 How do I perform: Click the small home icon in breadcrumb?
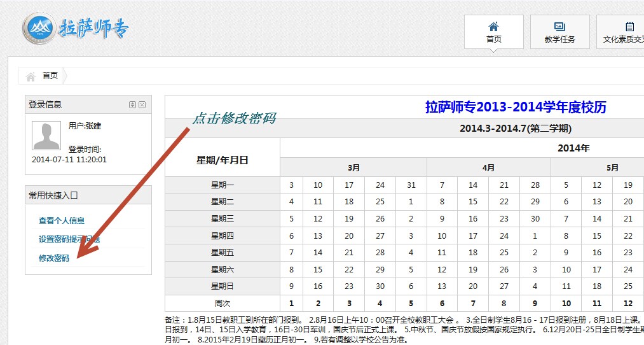click(x=31, y=76)
